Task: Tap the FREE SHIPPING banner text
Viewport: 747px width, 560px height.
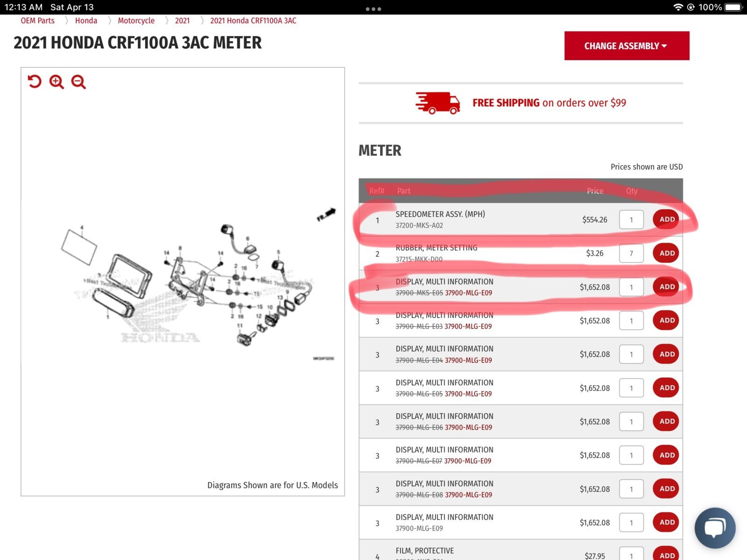Action: pos(549,103)
